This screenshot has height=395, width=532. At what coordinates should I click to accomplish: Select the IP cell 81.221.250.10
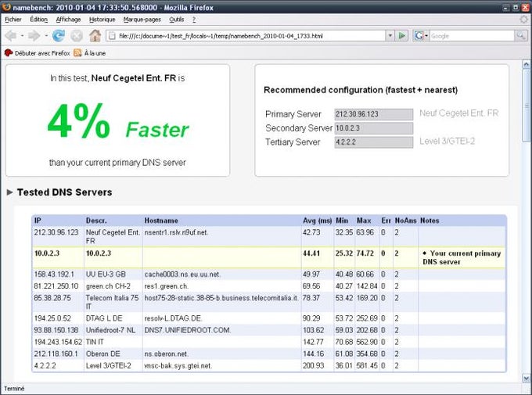[x=56, y=286]
